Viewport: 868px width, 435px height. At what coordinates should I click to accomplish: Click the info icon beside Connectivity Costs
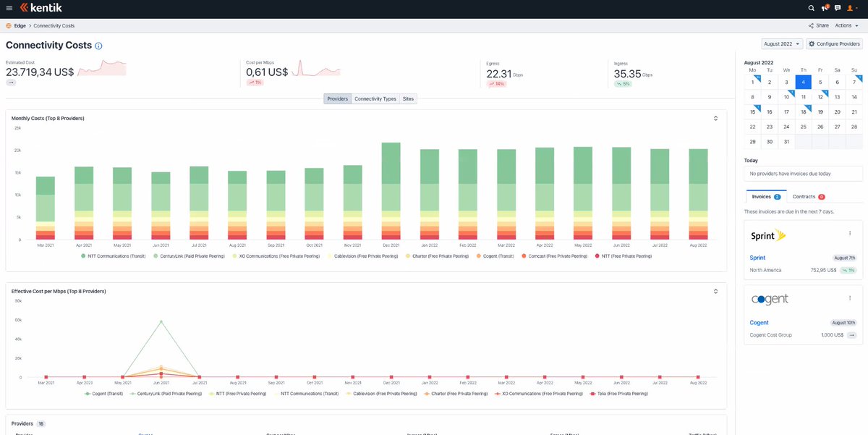click(x=98, y=46)
